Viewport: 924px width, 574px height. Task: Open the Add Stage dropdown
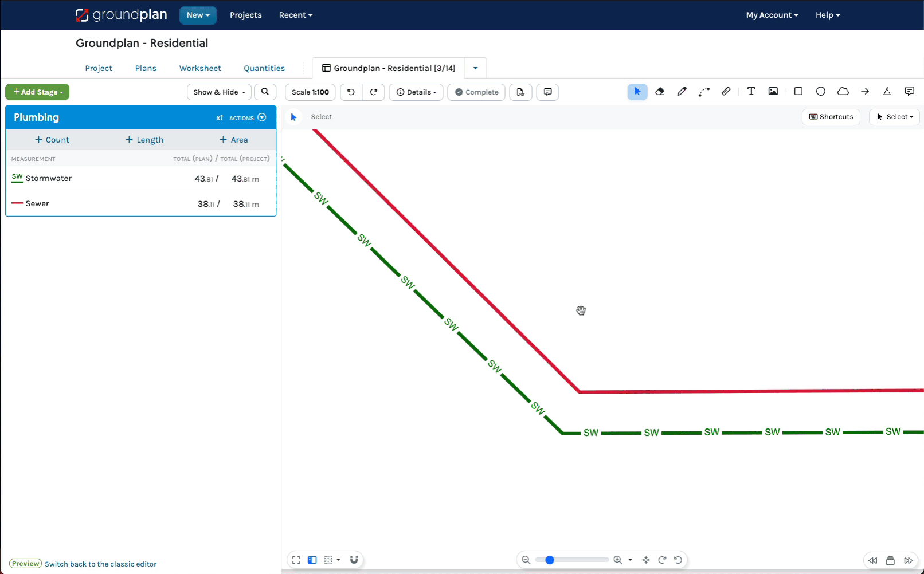37,92
